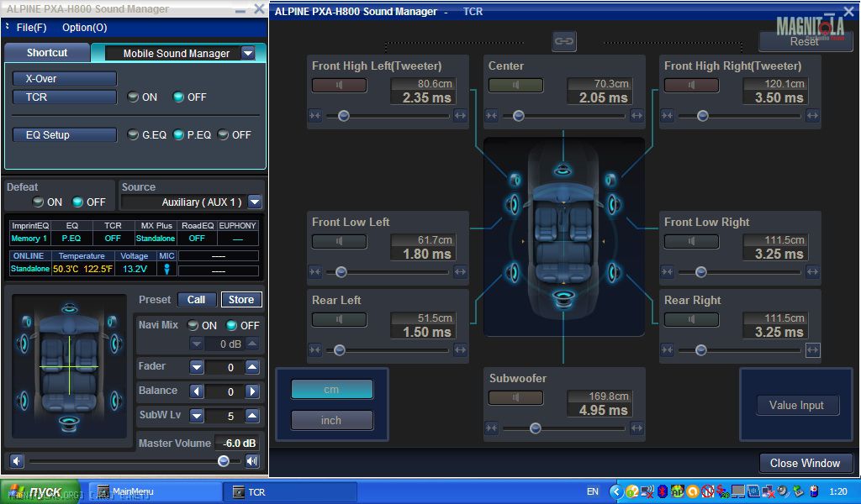Click the channel link icon above Center

(x=564, y=41)
